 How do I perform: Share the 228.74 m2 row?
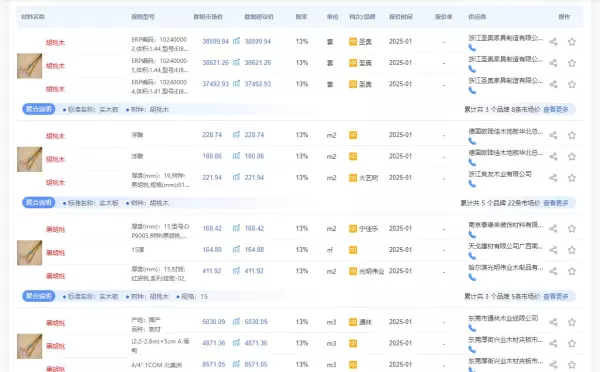click(553, 135)
